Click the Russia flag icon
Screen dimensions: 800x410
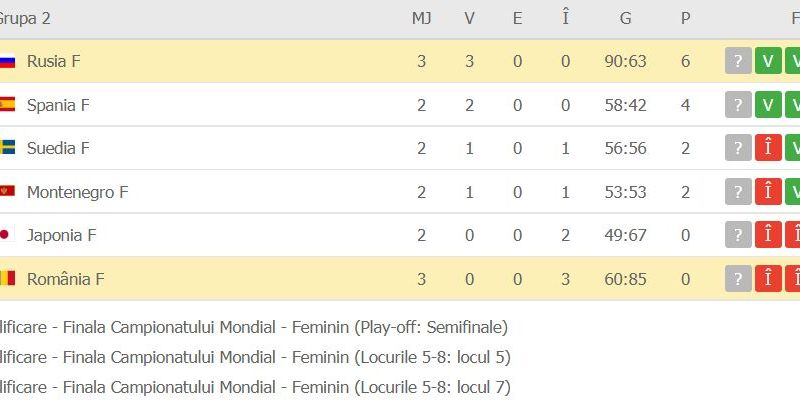pyautogui.click(x=7, y=61)
